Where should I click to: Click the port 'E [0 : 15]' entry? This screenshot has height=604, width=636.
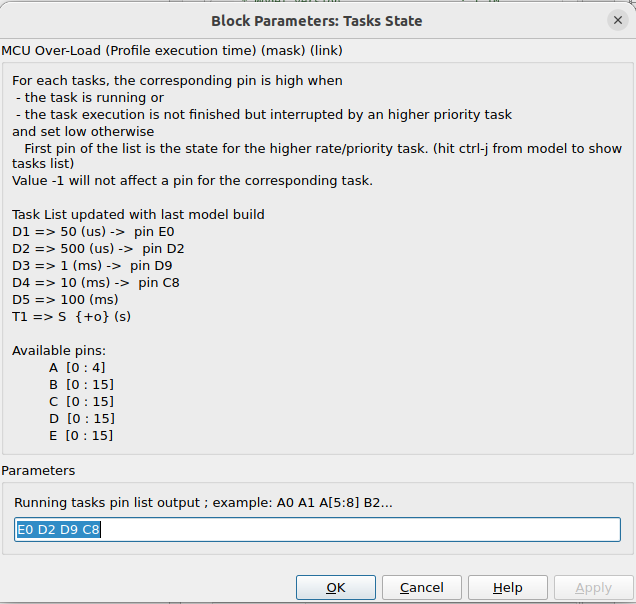coord(81,435)
